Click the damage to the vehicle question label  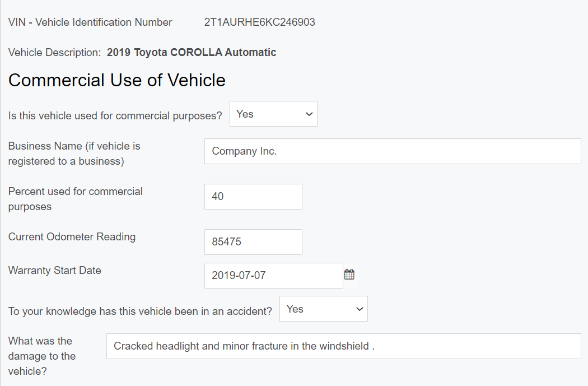pos(41,356)
